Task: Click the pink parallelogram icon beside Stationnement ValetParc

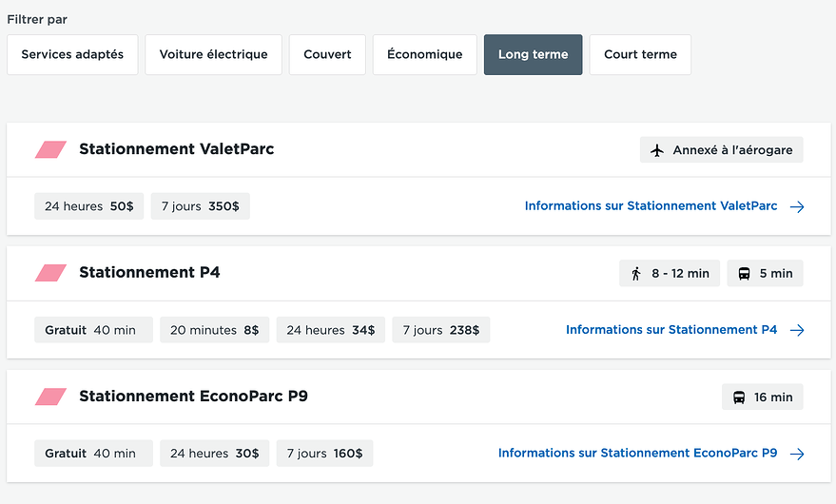Action: 50,149
